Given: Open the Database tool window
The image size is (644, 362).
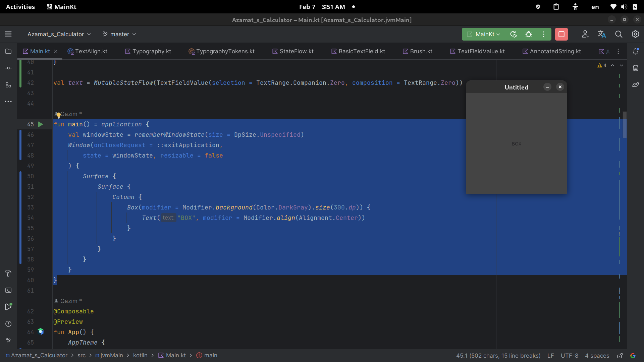Looking at the screenshot, I should pos(636,68).
